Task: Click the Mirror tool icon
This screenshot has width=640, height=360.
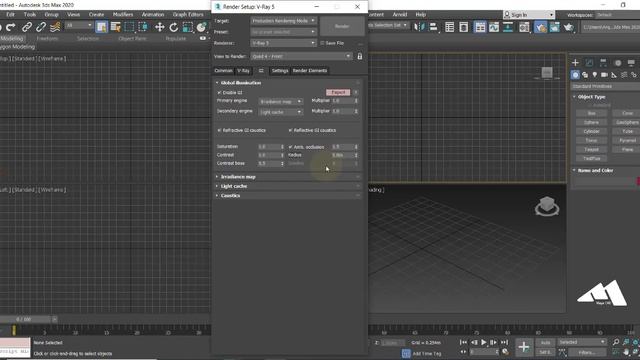Action: point(419,27)
